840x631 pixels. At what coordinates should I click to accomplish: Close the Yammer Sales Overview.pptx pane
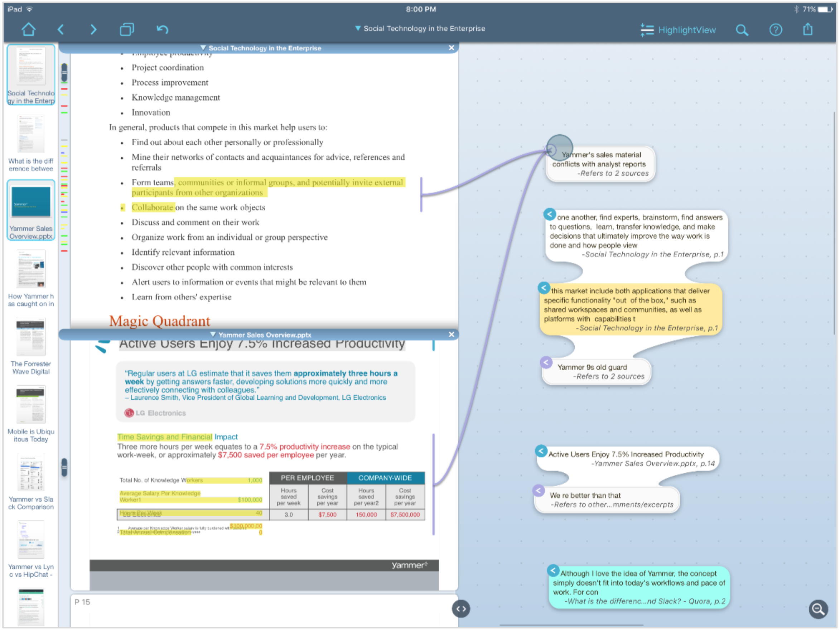(451, 334)
